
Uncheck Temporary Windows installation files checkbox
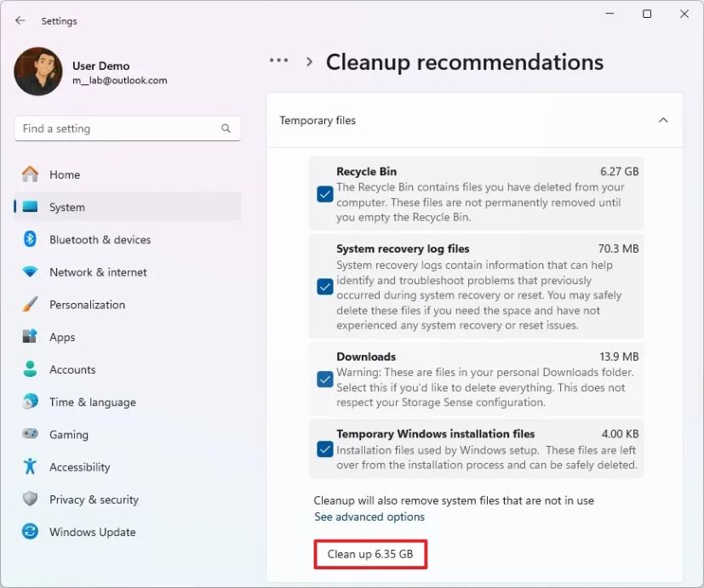324,448
